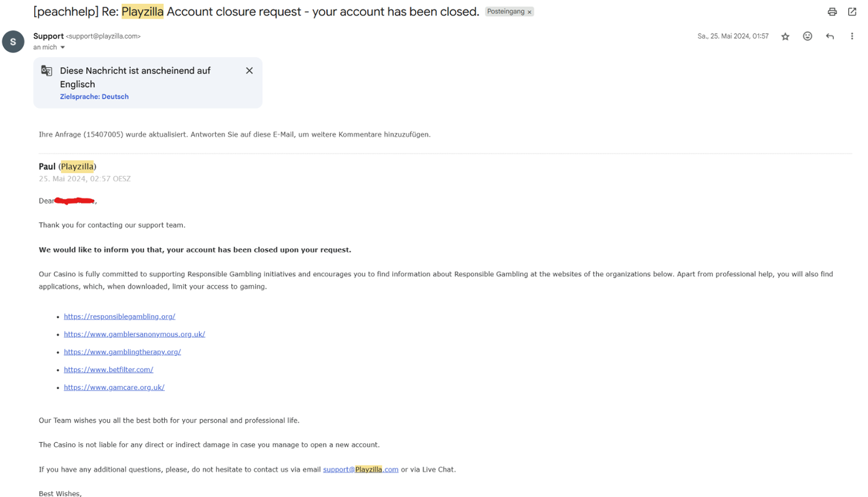Follow the gamcare.org.uk link
Screen dimensions: 868x497
114,388
